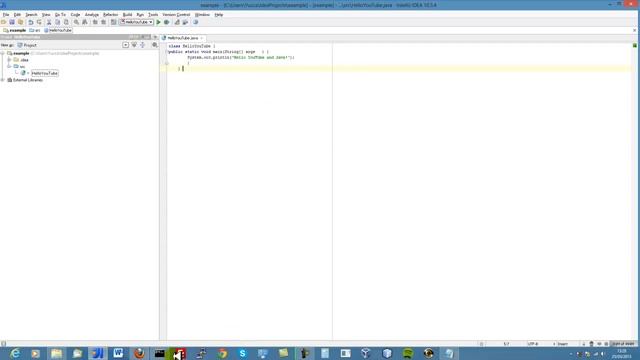The image size is (640, 360).
Task: Click the Make Project toolbar icon
Action: 113,22
